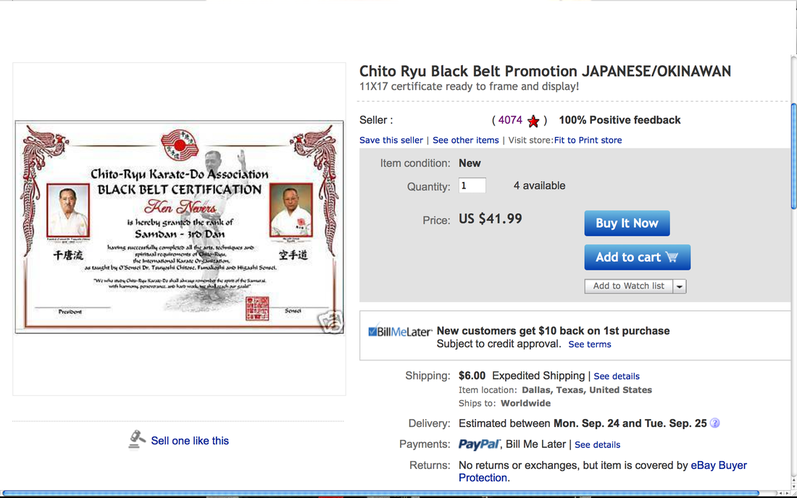The width and height of the screenshot is (797, 498).
Task: Open BillMeLater See terms link
Action: pyautogui.click(x=590, y=345)
